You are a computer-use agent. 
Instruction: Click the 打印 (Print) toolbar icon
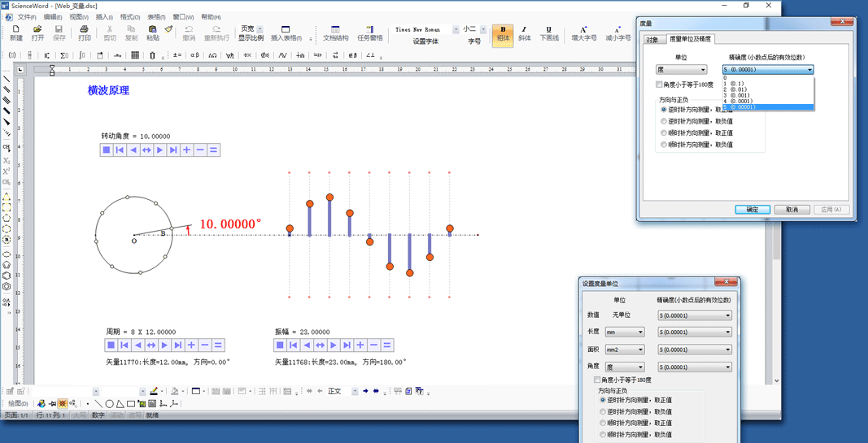coord(84,33)
